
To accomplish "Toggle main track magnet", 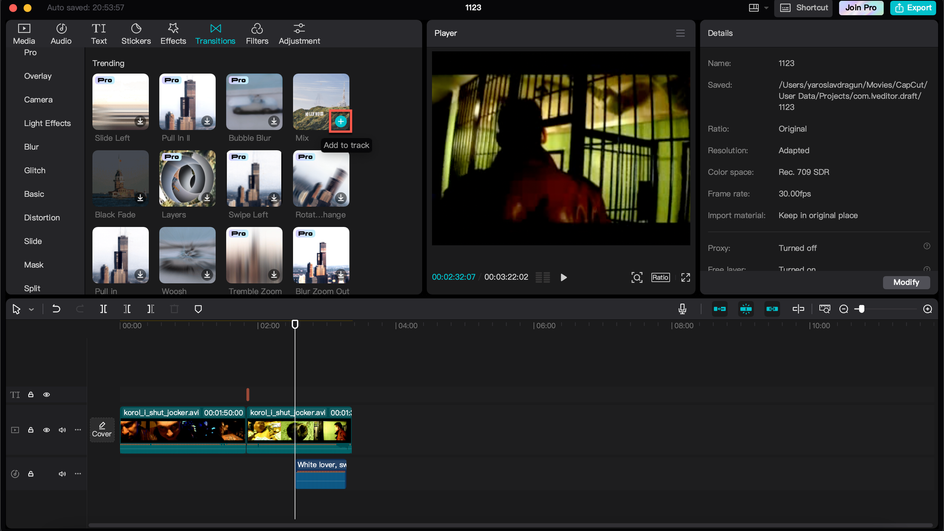I will tap(719, 309).
